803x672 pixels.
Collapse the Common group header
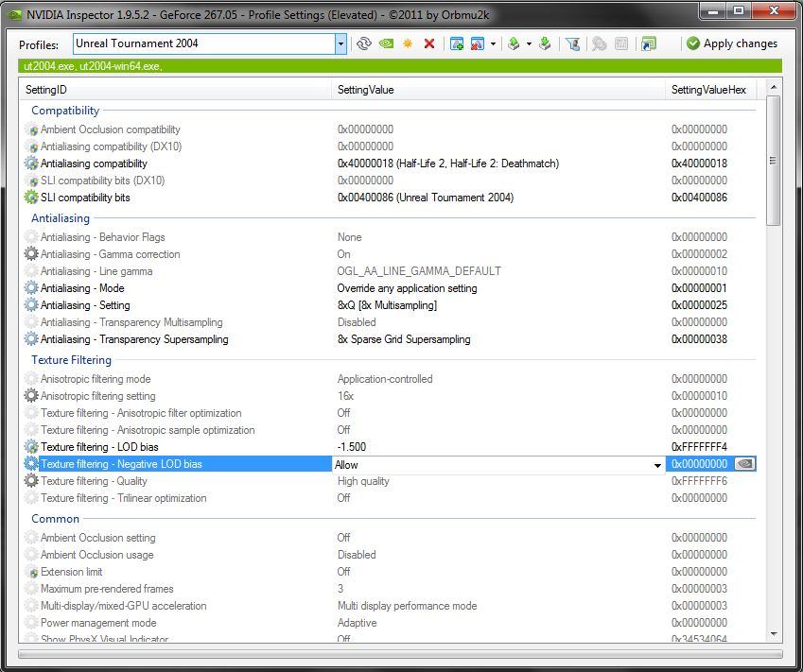[55, 519]
